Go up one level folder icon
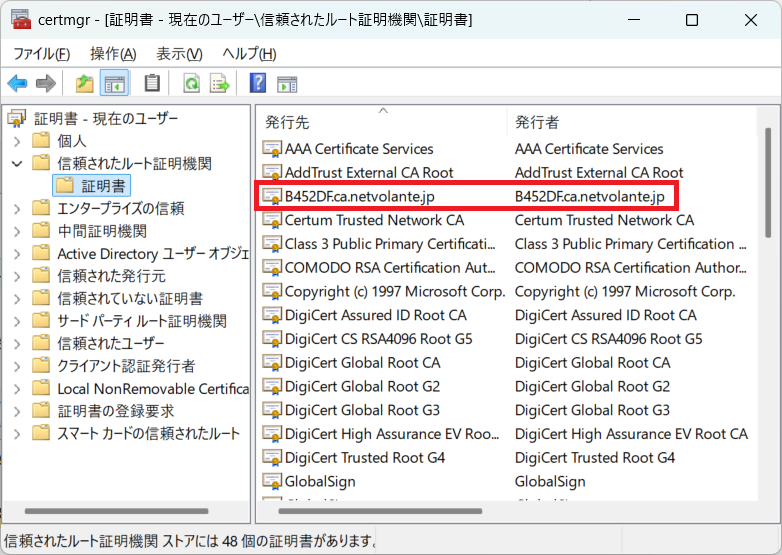This screenshot has width=782, height=555. (x=85, y=83)
